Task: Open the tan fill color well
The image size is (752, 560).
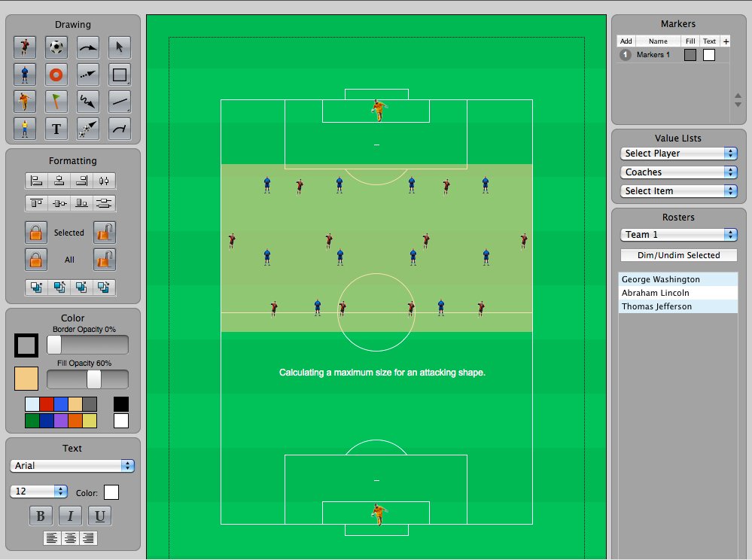Action: (x=26, y=379)
